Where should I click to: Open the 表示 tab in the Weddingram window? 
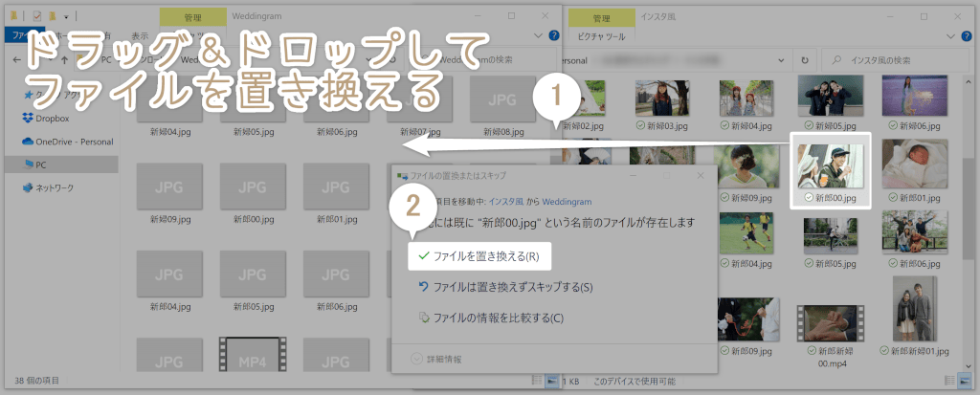(140, 35)
